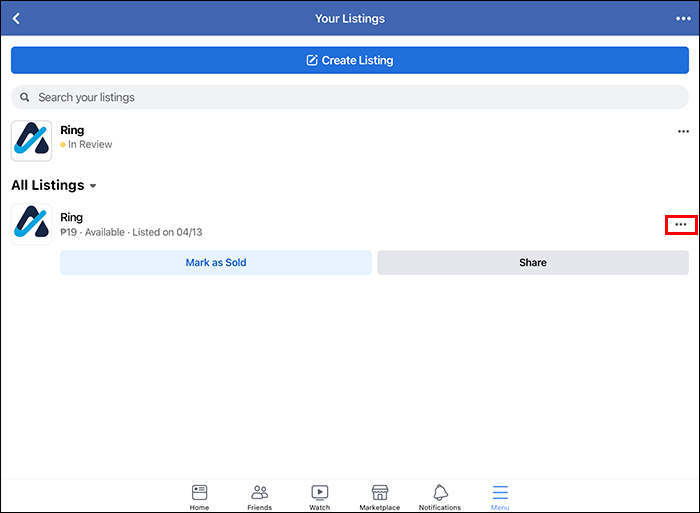Screen dimensions: 700x513
Task: Open the Friends tab
Action: click(259, 497)
